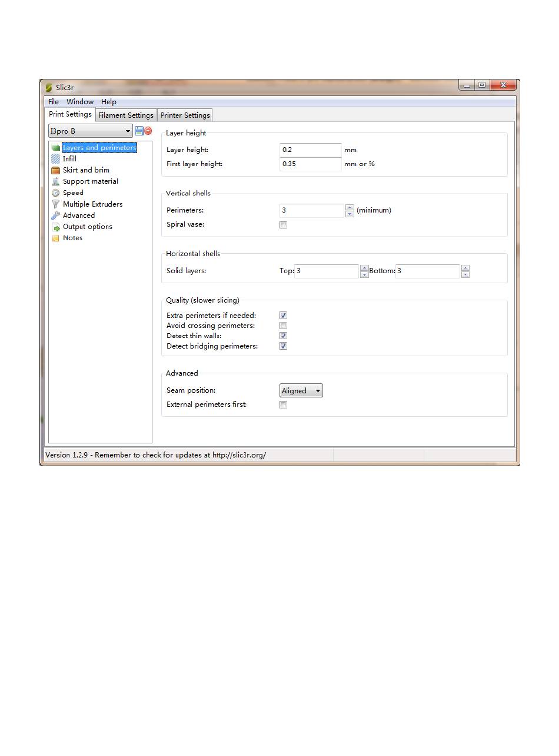Image resolution: width=559 pixels, height=756 pixels.
Task: Open the Infill settings page
Action: point(69,159)
